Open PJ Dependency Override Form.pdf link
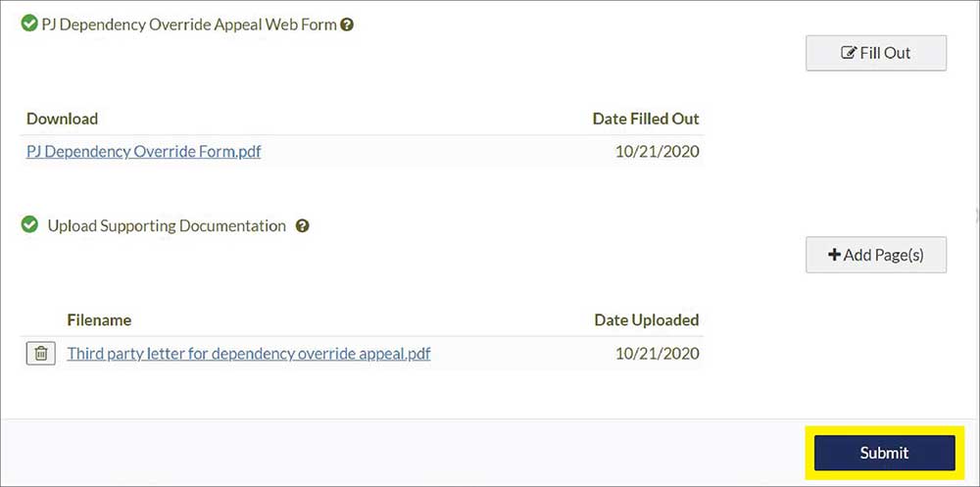The image size is (980, 487). point(143,152)
